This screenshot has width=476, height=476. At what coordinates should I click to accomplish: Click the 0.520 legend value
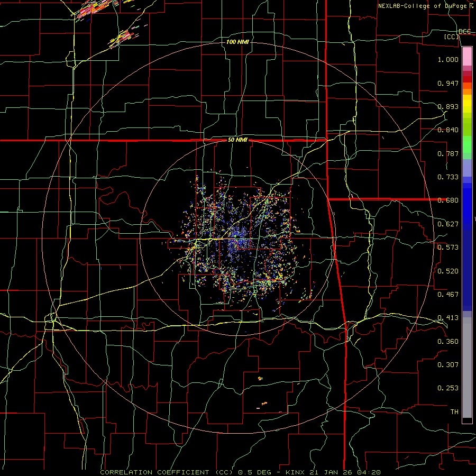click(448, 271)
